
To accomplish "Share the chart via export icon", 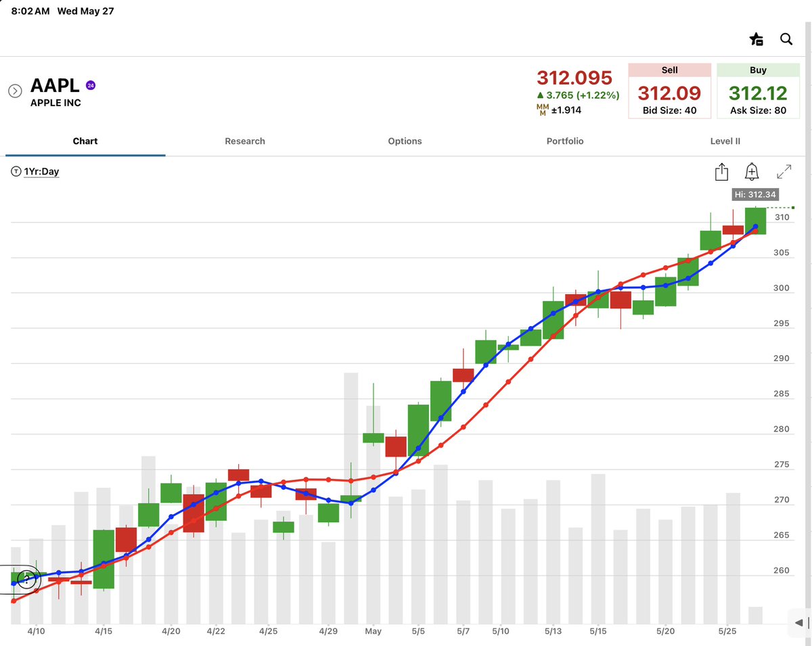I will tap(721, 172).
